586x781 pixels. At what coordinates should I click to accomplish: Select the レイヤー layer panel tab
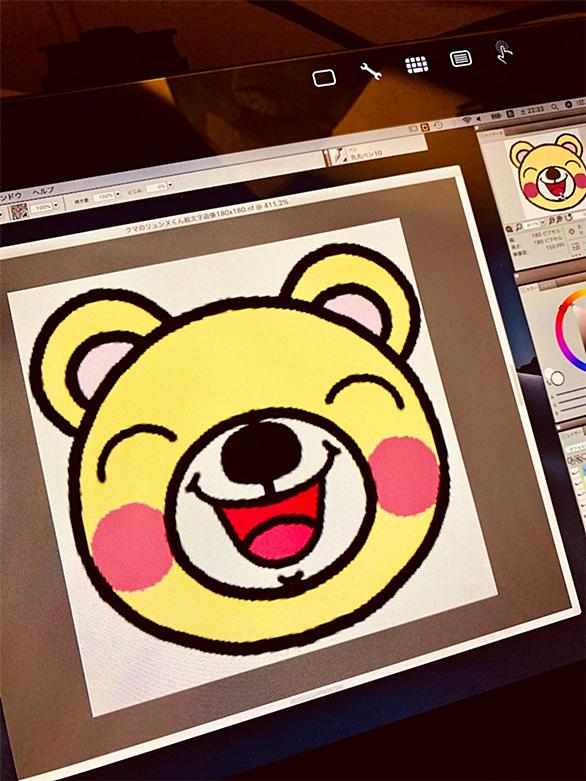coord(572,436)
